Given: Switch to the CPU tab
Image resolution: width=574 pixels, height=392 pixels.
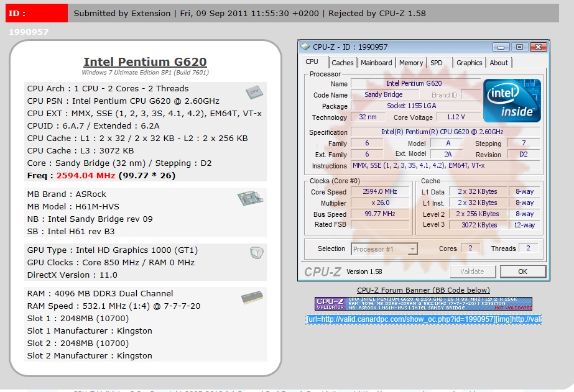Looking at the screenshot, I should [x=312, y=62].
